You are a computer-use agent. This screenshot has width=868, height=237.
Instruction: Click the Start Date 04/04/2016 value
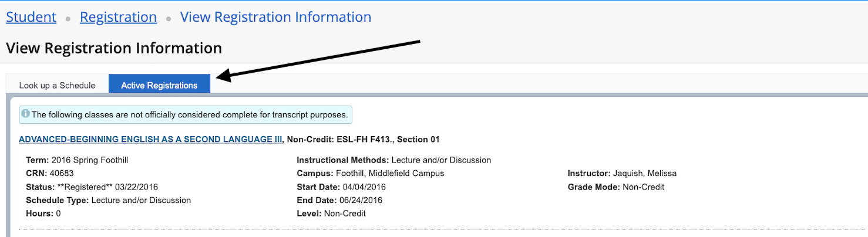[x=364, y=187]
